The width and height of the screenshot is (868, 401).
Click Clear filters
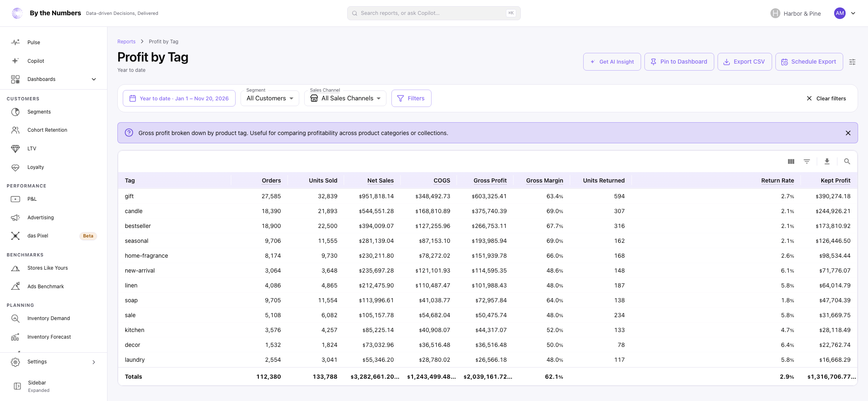point(826,98)
